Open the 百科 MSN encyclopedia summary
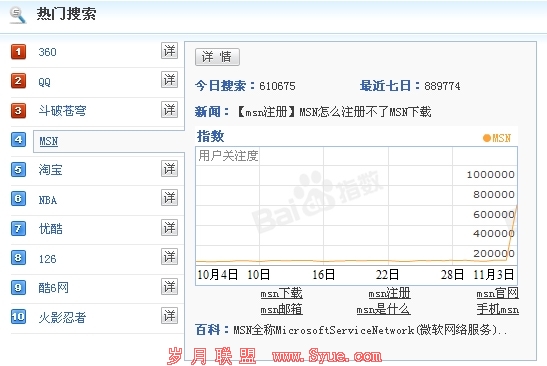Screen dimensions: 547x366 pyautogui.click(x=370, y=330)
